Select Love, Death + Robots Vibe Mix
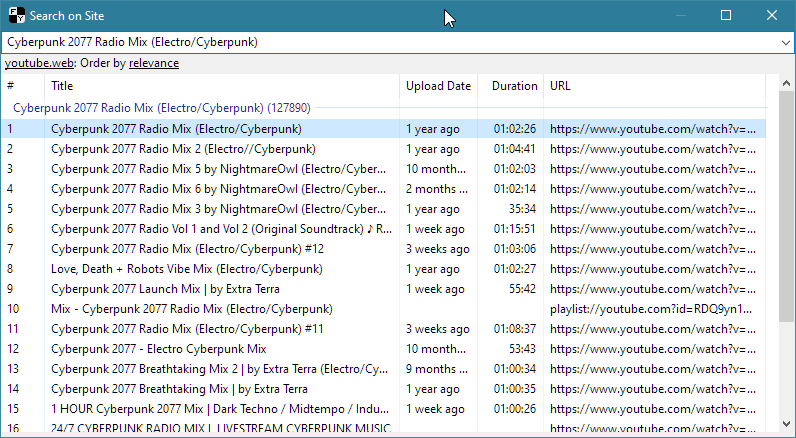This screenshot has width=796, height=438. coord(186,269)
